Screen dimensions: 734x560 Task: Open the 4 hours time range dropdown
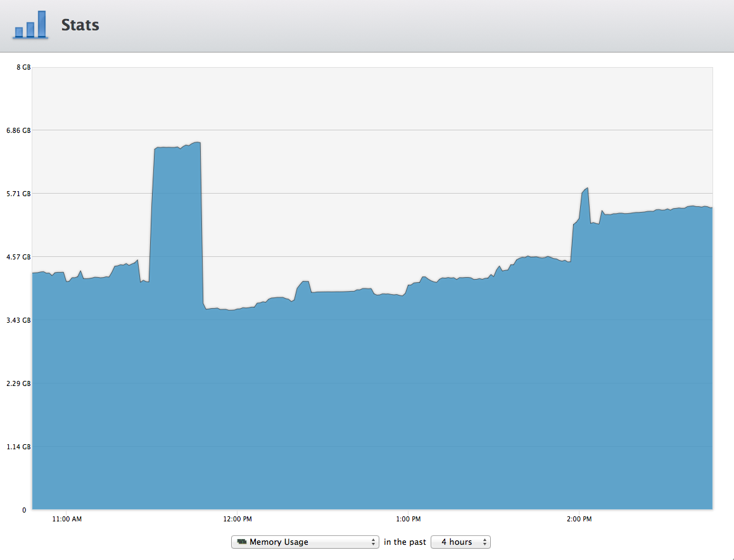460,542
